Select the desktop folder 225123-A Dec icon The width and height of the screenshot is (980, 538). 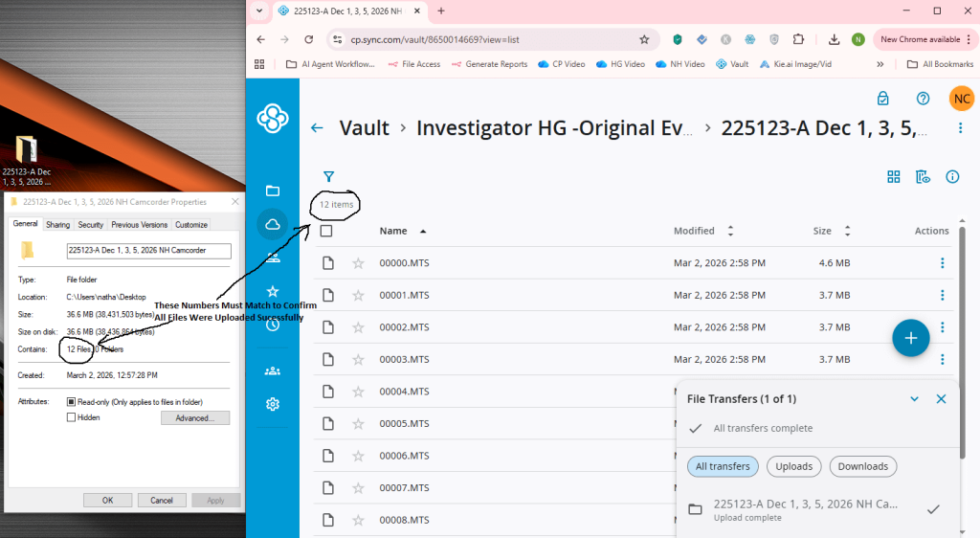(x=26, y=161)
